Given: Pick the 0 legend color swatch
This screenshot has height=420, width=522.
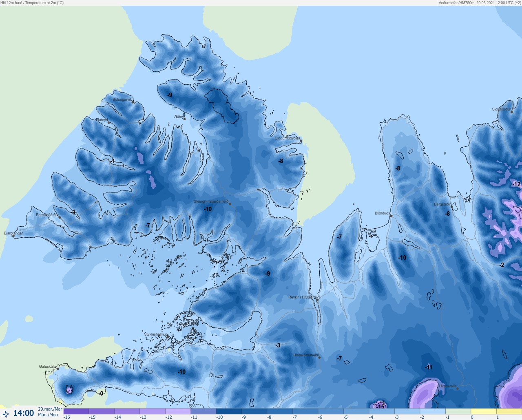Looking at the screenshot, I should [x=484, y=411].
